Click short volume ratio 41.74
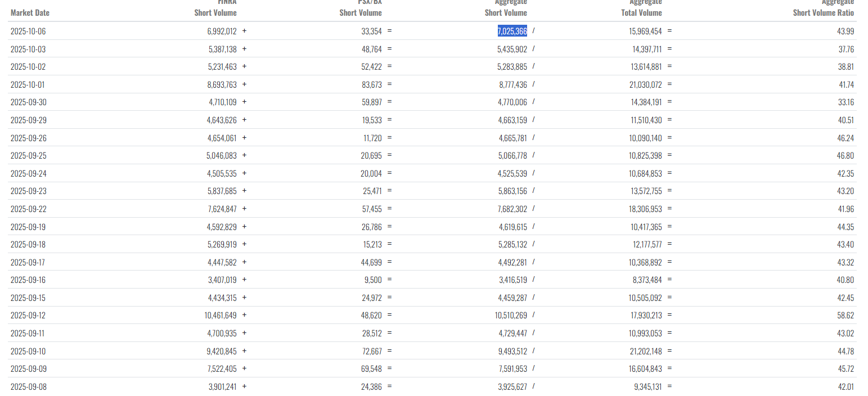Viewport: 868px width, 396px height. coord(846,85)
